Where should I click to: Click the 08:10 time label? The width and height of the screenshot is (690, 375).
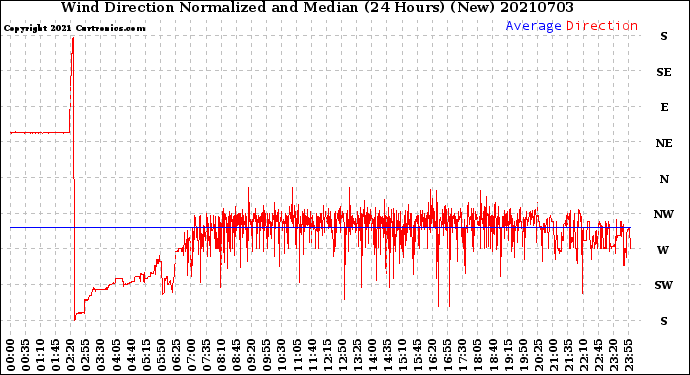click(x=221, y=356)
